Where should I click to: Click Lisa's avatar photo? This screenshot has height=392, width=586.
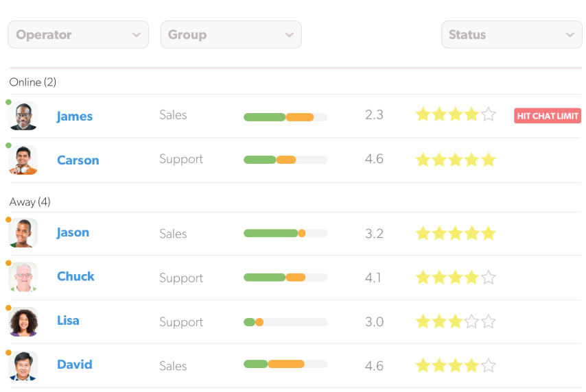[x=23, y=322]
